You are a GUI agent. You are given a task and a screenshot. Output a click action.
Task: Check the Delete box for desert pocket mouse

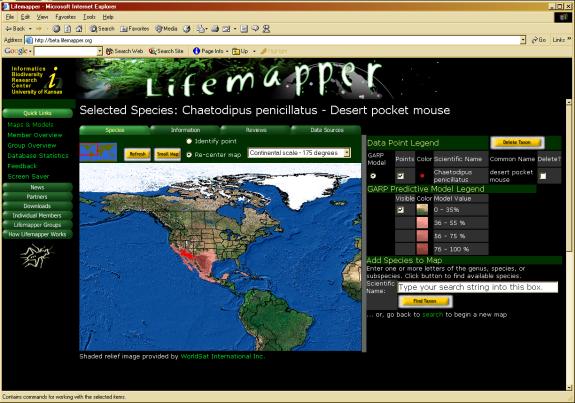(x=543, y=176)
